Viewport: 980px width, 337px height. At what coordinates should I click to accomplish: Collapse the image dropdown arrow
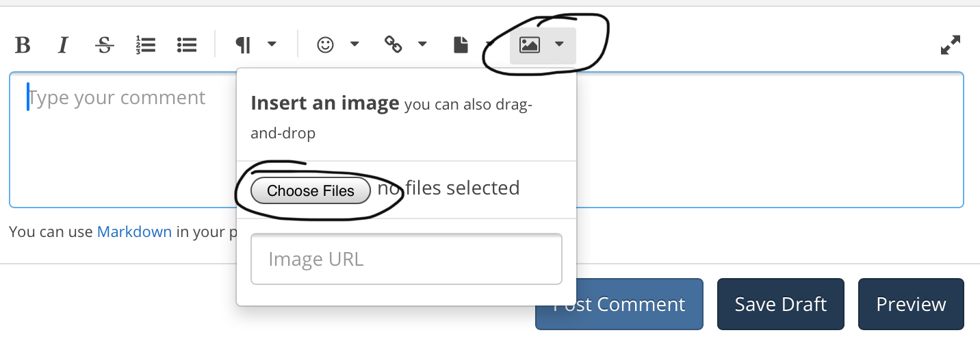click(x=559, y=45)
